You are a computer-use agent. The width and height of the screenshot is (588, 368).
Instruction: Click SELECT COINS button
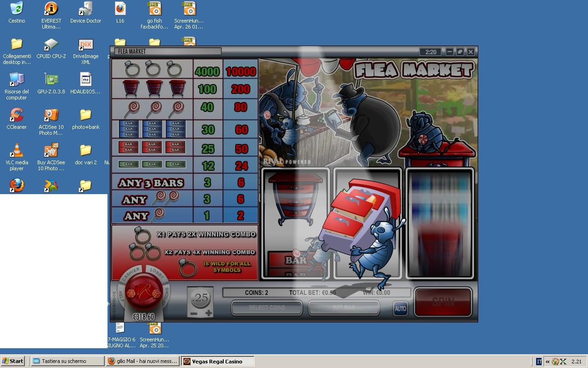coord(267,308)
